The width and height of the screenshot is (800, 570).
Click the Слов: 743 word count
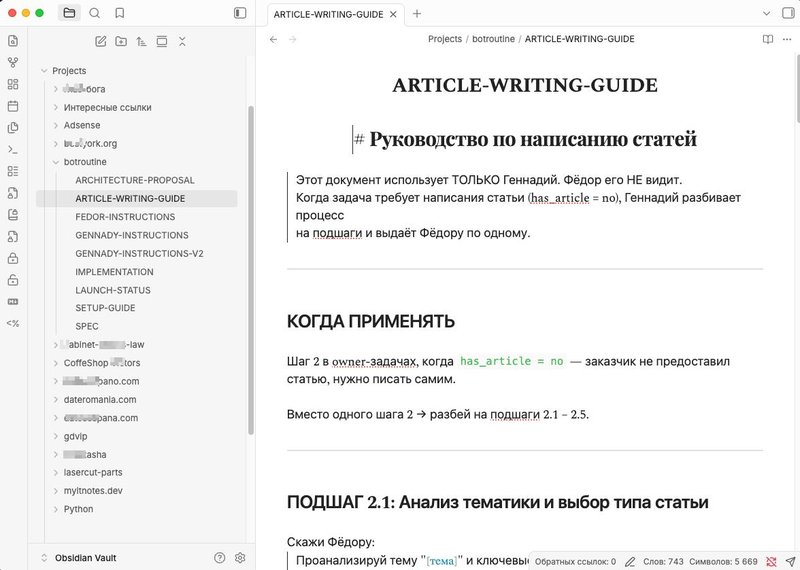point(663,562)
